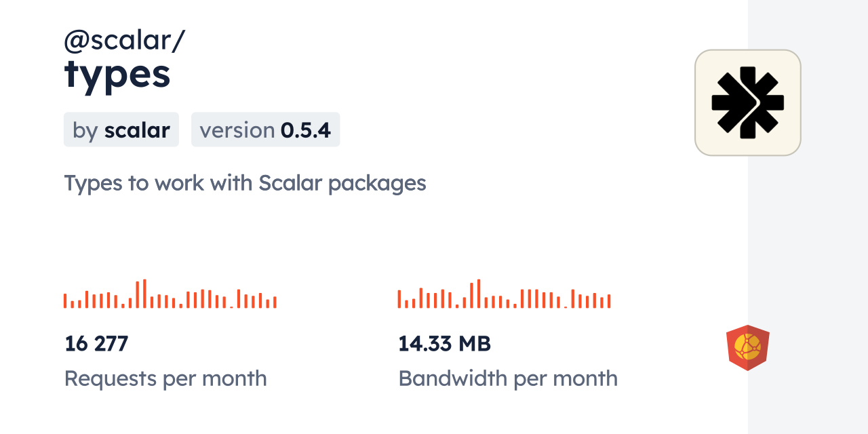The image size is (868, 434).
Task: Select the "16 277" requests count
Action: pos(96,344)
